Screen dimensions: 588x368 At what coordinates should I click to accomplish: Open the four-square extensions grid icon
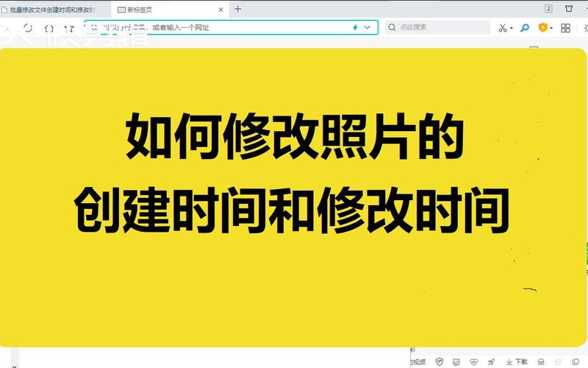pyautogui.click(x=565, y=28)
